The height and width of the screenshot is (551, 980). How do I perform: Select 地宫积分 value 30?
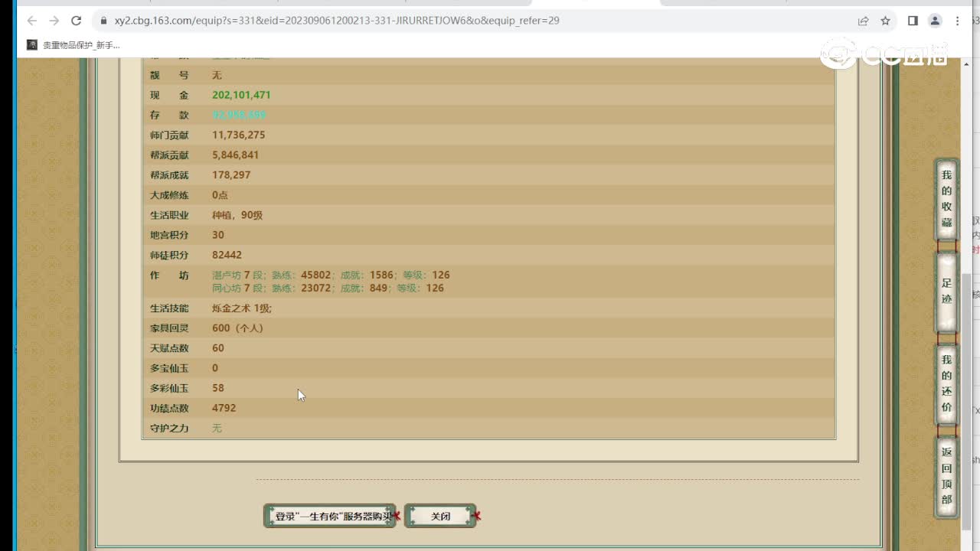coord(218,235)
